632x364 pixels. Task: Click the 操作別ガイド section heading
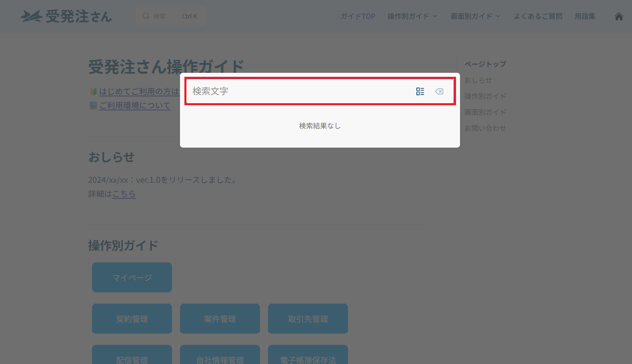[x=123, y=245]
